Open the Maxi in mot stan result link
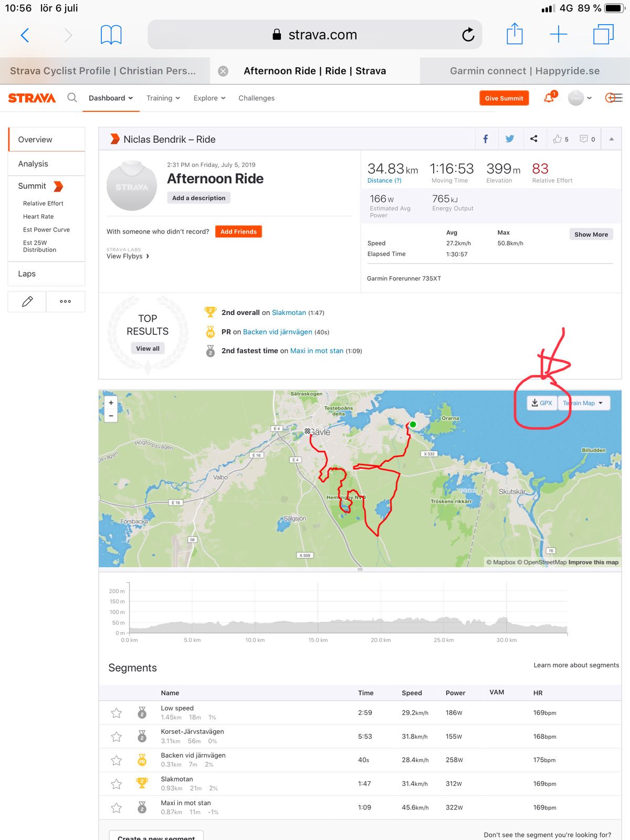This screenshot has width=630, height=840. pos(317,351)
